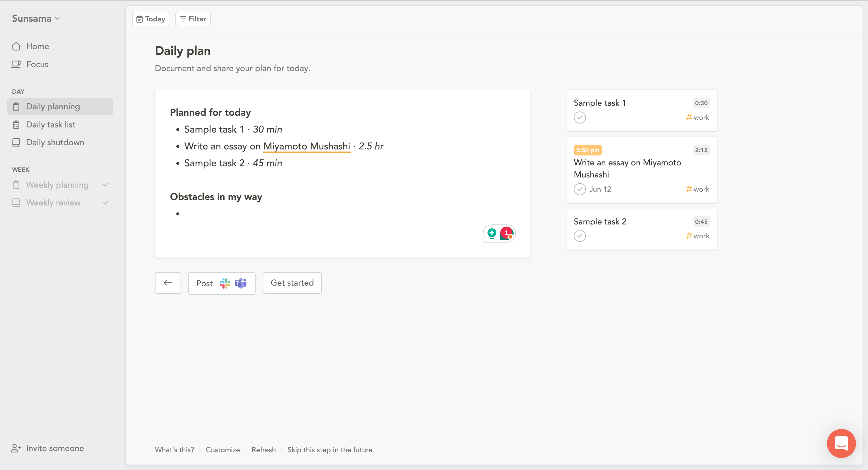Viewport: 868px width, 470px height.
Task: Open the Today date picker
Action: [151, 19]
